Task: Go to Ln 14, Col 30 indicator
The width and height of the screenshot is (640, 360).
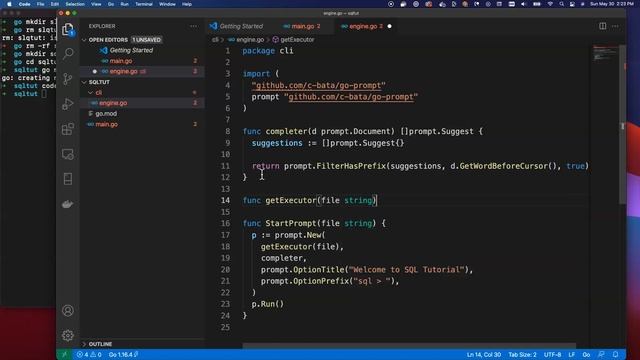Action: coord(484,355)
